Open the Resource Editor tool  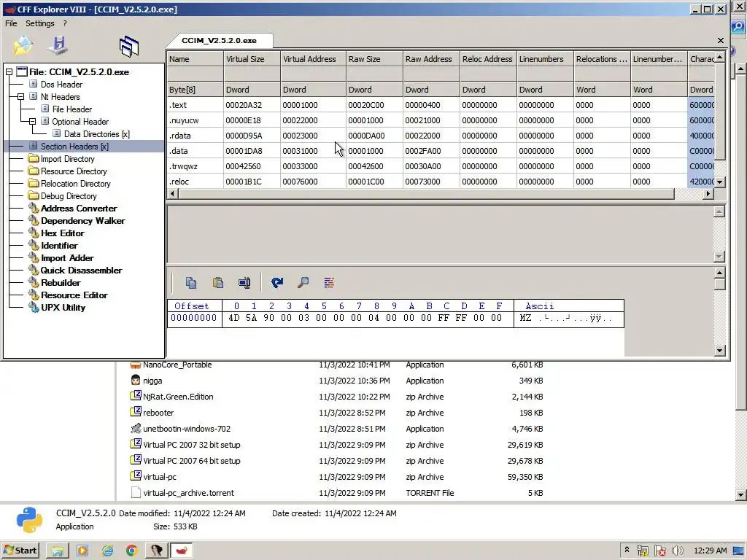[74, 295]
